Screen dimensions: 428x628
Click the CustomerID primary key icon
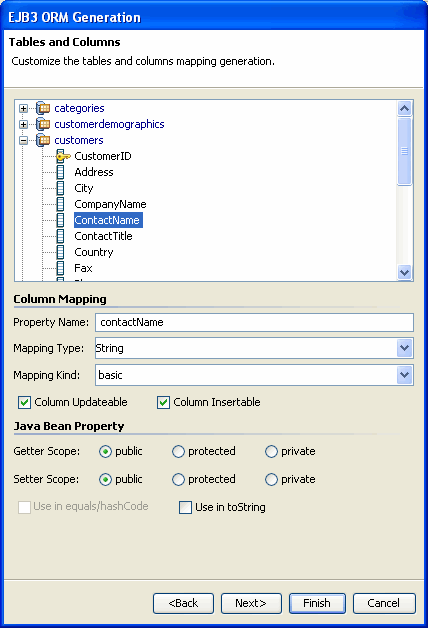point(63,156)
